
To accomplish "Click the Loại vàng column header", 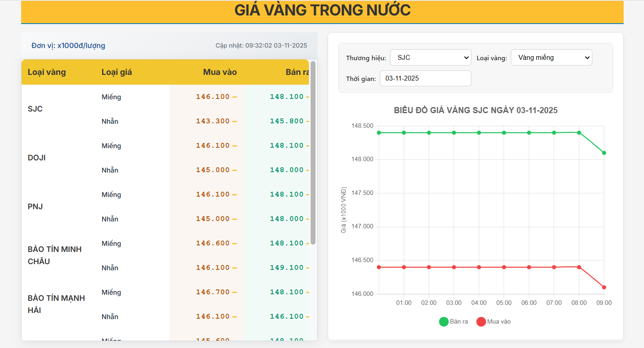I will [47, 72].
